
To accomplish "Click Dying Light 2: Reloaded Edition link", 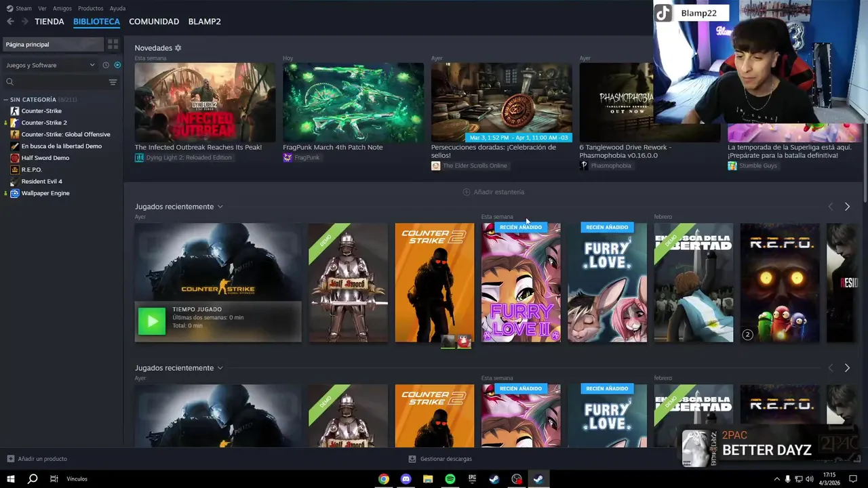I will (183, 158).
